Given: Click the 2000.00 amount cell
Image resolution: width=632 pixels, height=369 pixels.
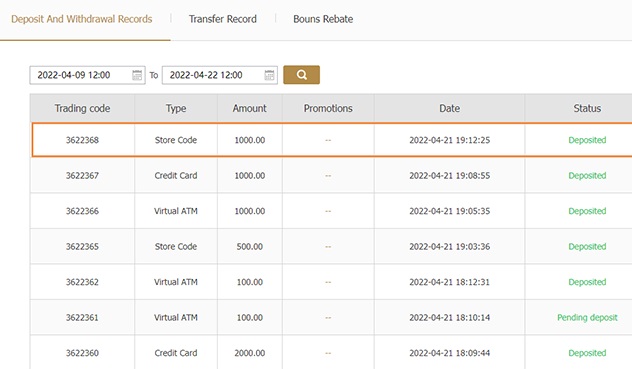Looking at the screenshot, I should pos(249,353).
